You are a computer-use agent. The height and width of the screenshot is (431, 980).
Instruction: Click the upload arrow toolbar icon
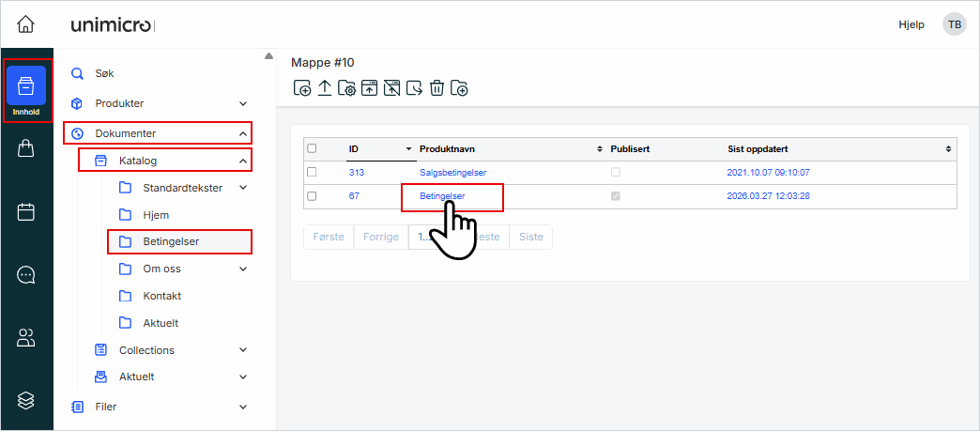point(325,88)
